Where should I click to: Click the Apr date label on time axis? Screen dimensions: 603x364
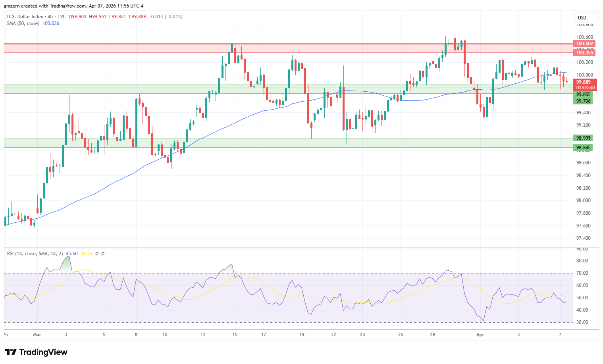480,335
